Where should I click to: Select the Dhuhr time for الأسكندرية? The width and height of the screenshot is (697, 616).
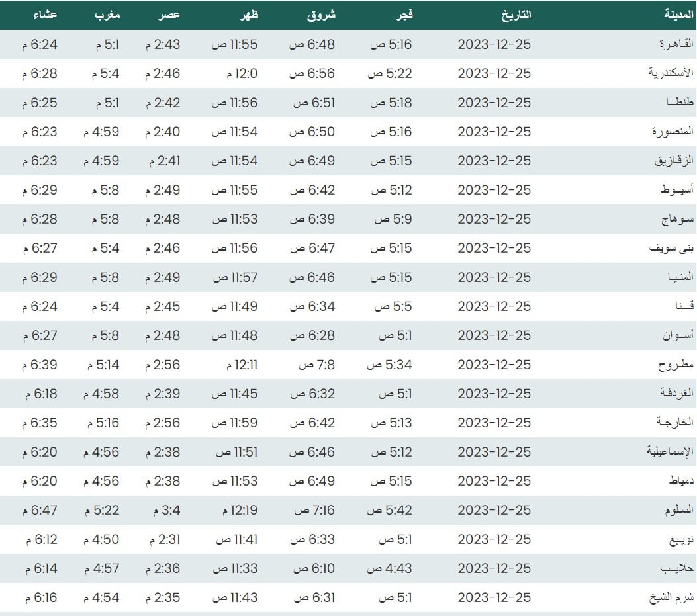coord(242,73)
